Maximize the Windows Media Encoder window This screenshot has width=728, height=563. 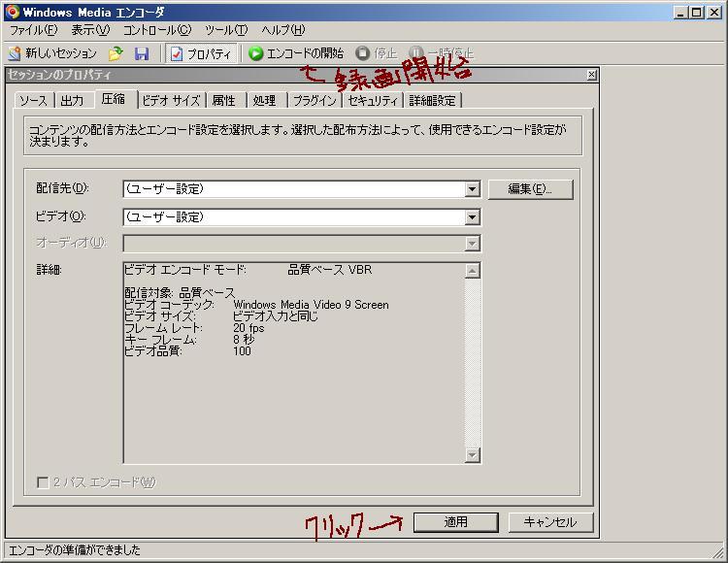click(697, 12)
